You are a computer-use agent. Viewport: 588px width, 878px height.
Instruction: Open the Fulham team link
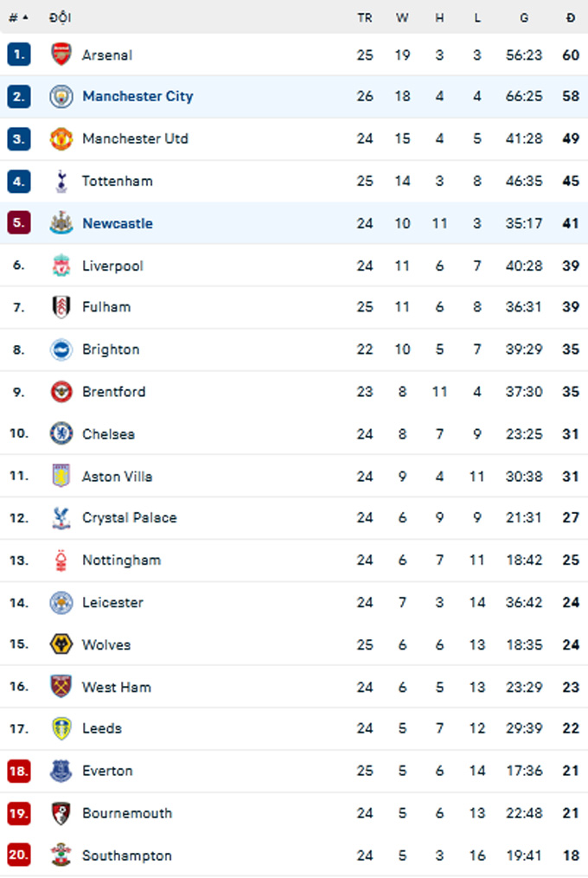106,307
